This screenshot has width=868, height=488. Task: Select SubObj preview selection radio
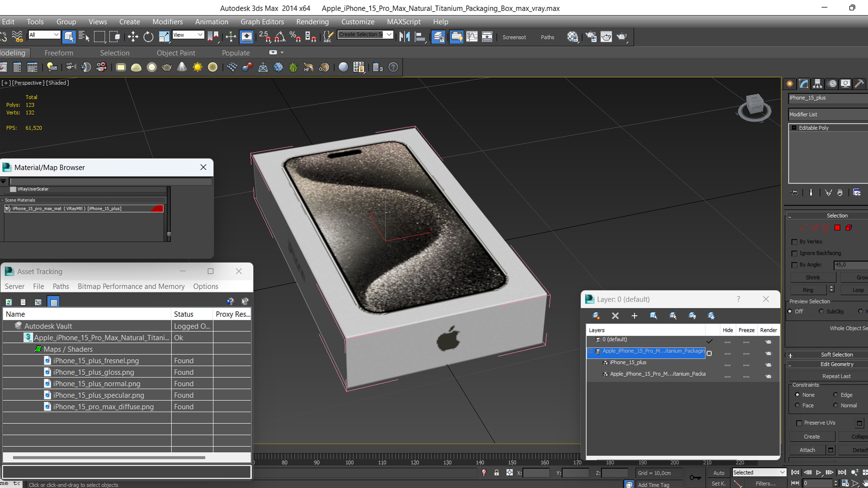(x=821, y=311)
